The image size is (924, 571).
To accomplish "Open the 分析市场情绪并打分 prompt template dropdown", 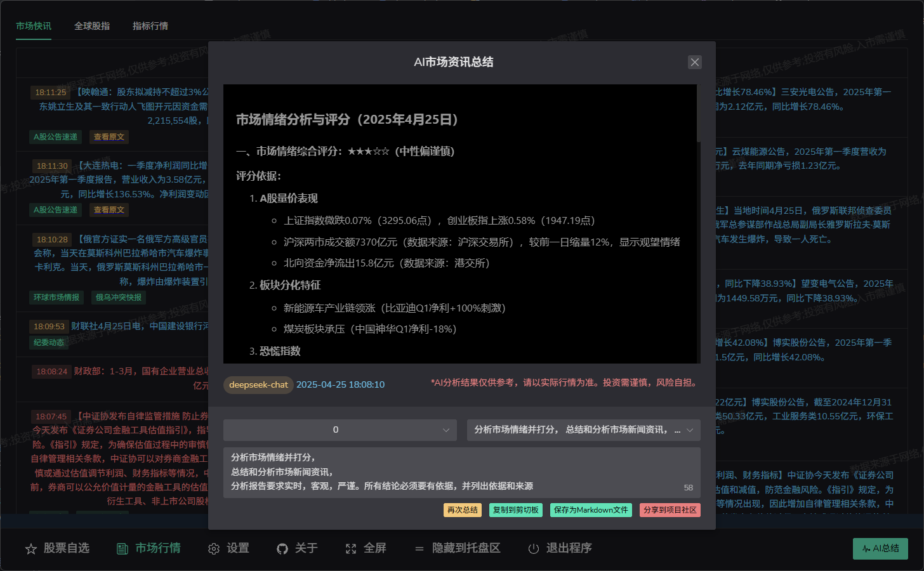I will [583, 430].
